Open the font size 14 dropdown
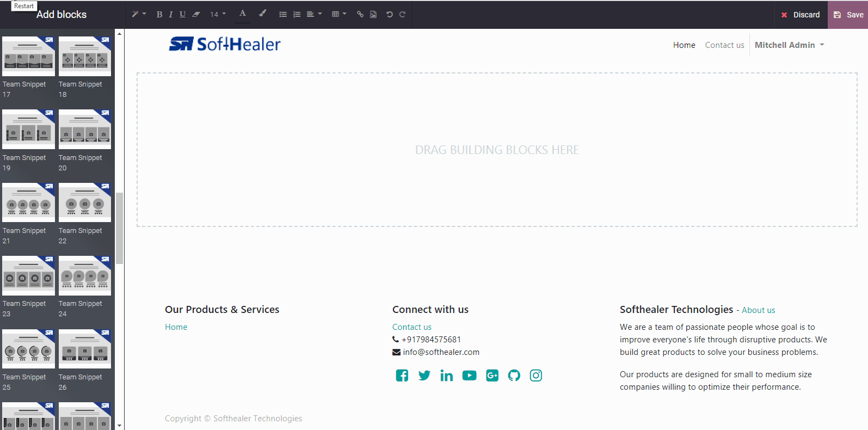 pos(218,14)
